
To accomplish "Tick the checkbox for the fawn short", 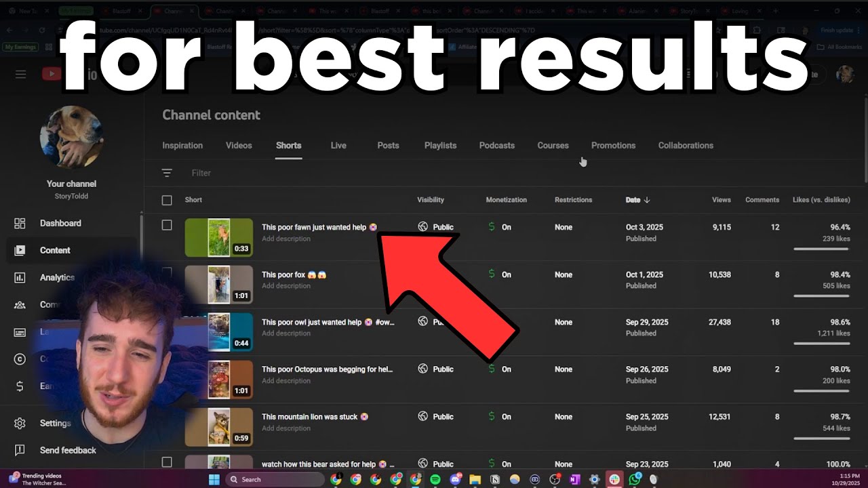I will [167, 225].
